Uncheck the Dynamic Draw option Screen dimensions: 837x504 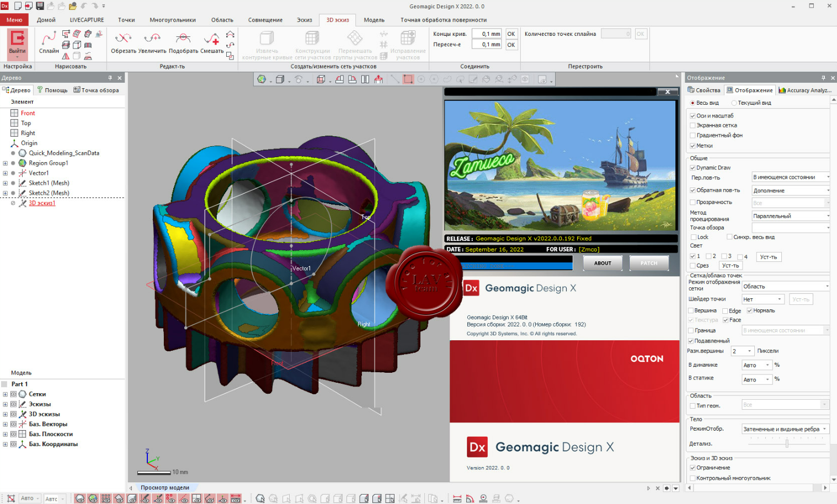pos(693,168)
